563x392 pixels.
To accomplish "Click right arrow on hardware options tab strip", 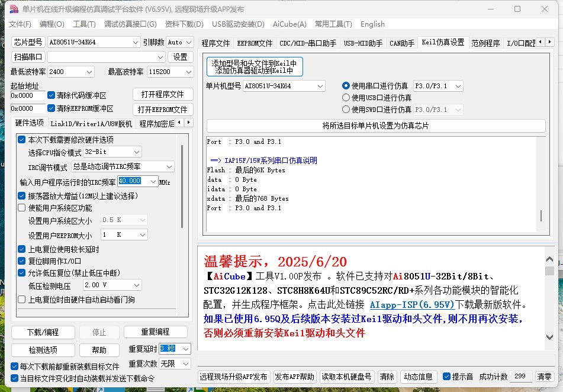I will tap(188, 123).
